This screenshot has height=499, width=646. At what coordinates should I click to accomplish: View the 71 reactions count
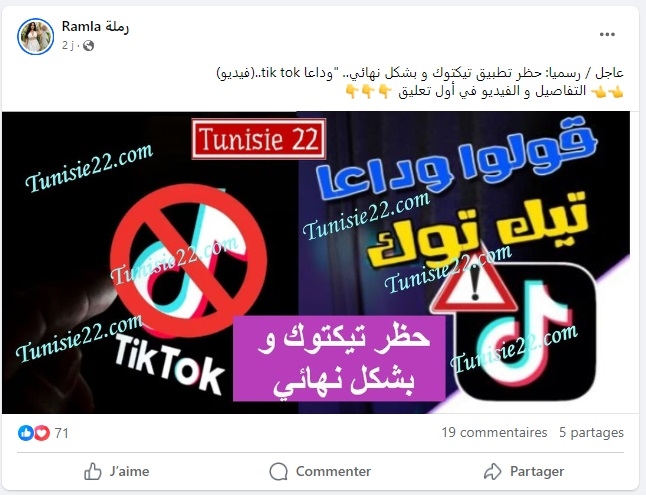pos(61,433)
